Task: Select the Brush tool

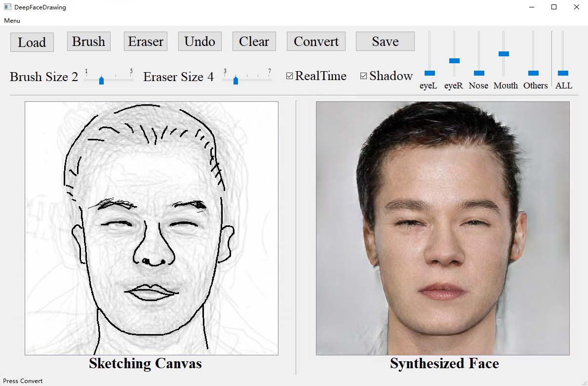Action: pyautogui.click(x=89, y=42)
